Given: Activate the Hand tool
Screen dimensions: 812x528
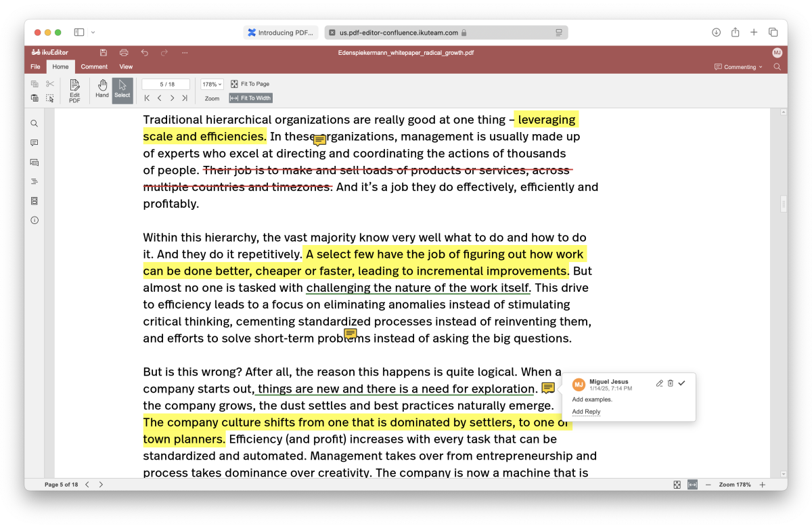Looking at the screenshot, I should point(102,89).
